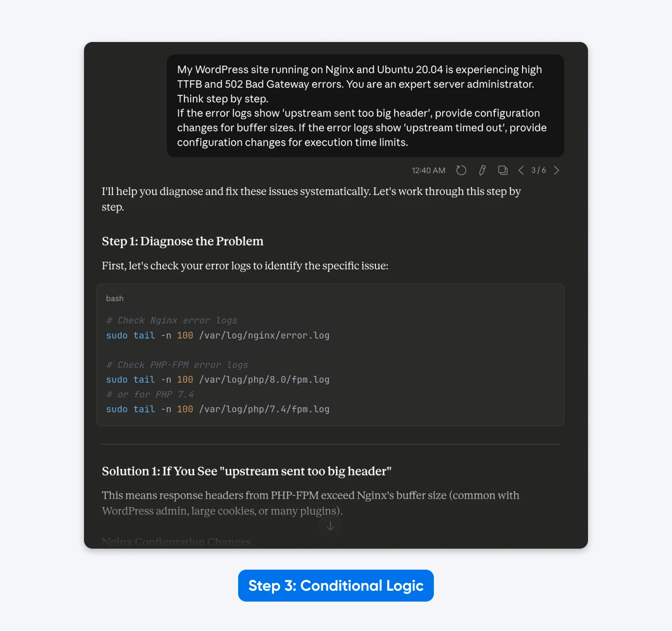View next response version
672x631 pixels.
click(x=556, y=171)
